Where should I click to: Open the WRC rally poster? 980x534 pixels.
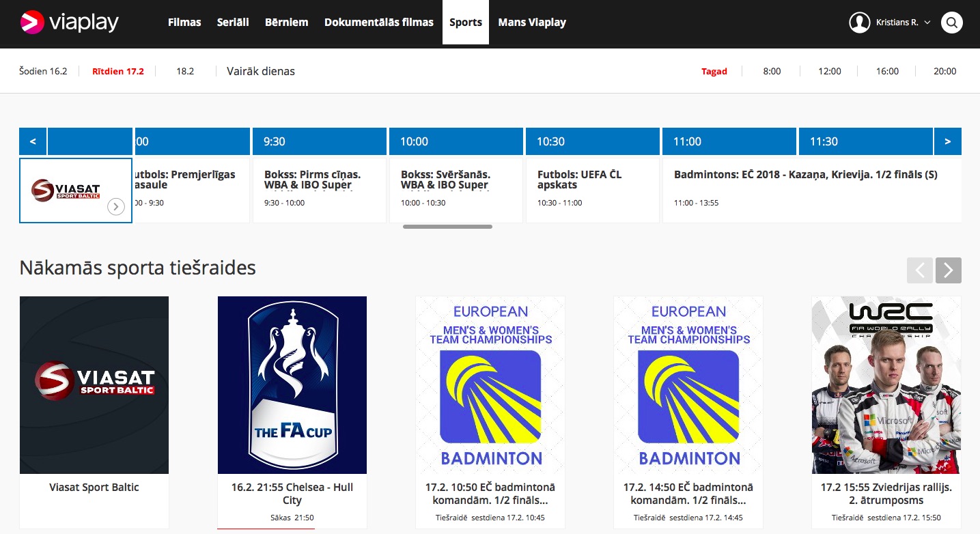[886, 385]
